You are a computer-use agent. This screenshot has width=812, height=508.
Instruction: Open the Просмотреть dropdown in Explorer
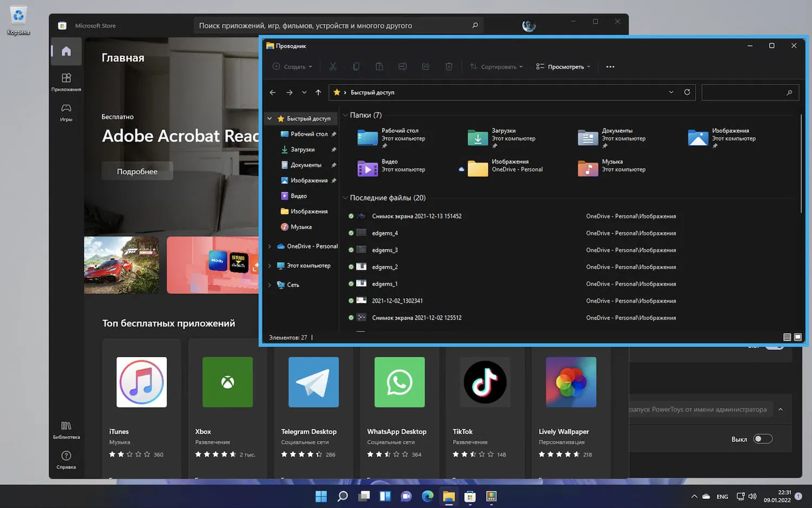564,67
